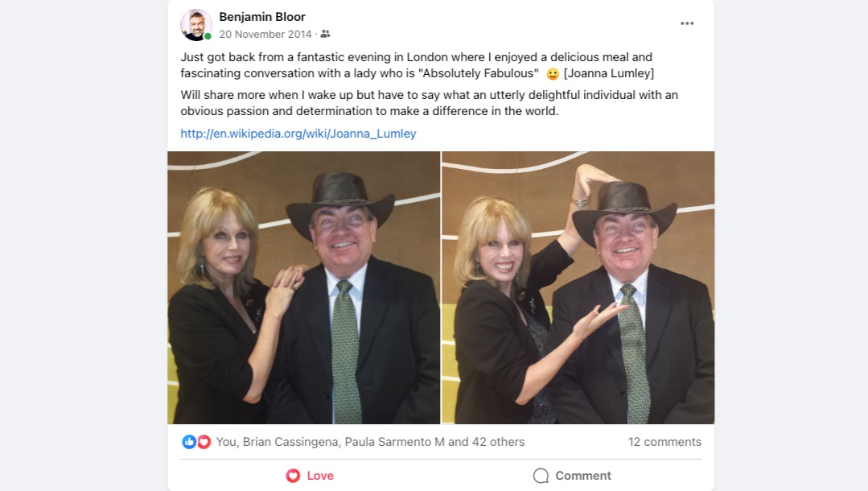Click the post paragraph starting "Will share more"
Screen dimensions: 868x491
tap(429, 103)
